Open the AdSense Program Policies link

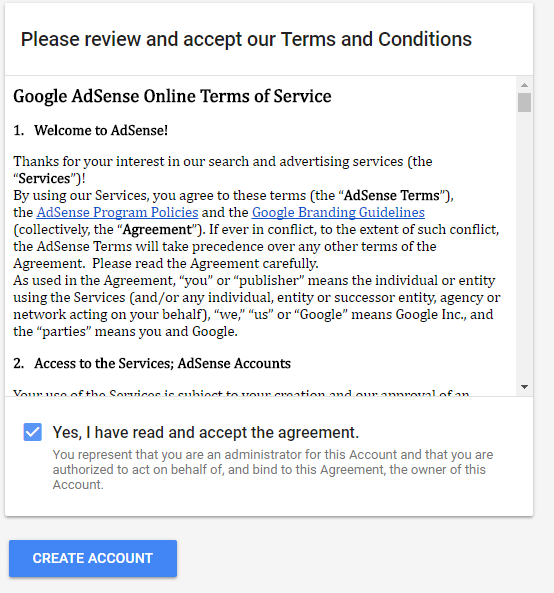[117, 213]
